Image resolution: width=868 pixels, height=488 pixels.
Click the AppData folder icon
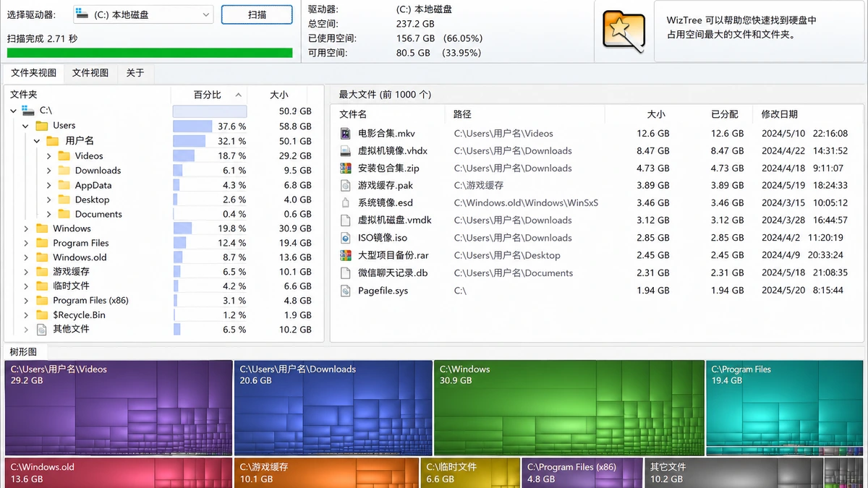(x=64, y=185)
